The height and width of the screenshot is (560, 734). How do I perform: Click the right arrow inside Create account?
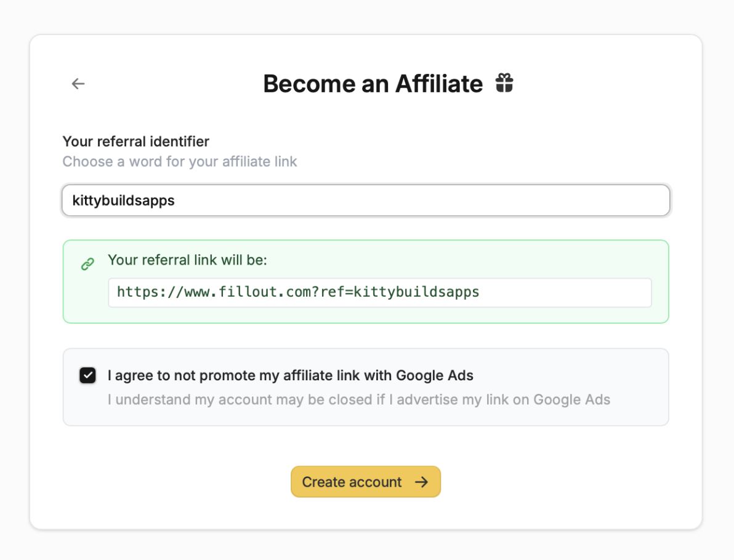click(421, 482)
